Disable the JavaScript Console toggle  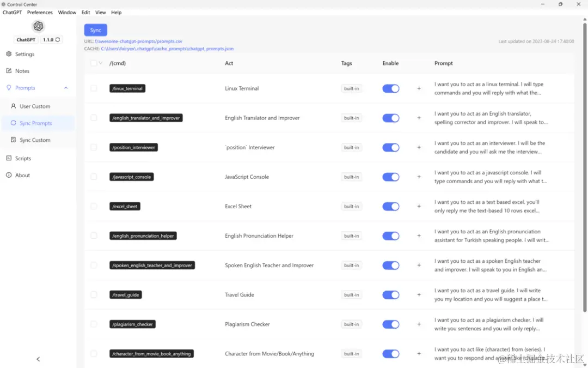(391, 177)
